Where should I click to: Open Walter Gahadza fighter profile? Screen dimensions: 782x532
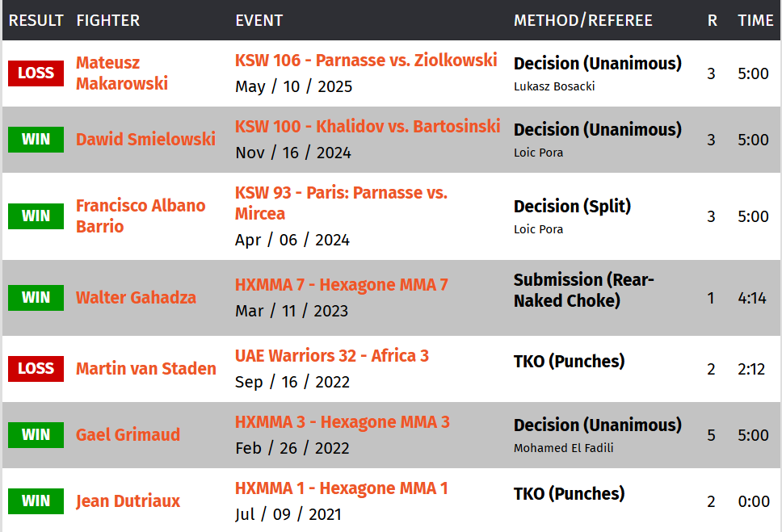(x=136, y=297)
